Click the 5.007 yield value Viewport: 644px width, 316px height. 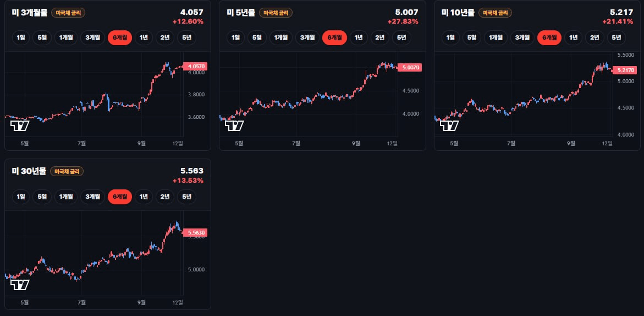coord(406,12)
